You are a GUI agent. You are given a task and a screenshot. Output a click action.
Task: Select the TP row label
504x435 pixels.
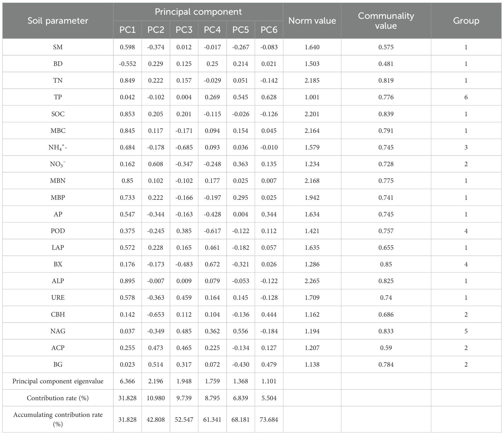(x=58, y=97)
